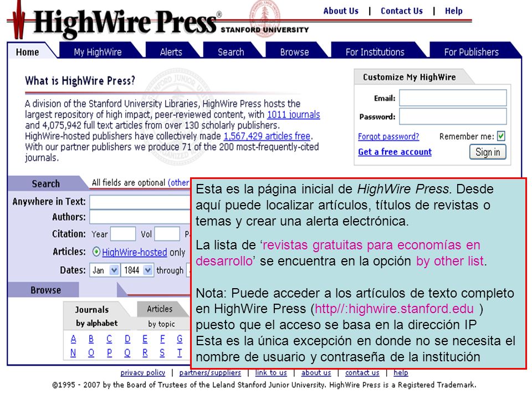
Task: Browse journals starting with C
Action: click(x=109, y=339)
